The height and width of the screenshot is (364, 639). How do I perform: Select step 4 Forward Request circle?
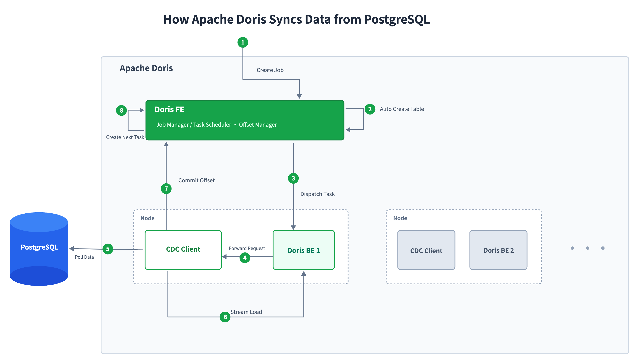coord(244,257)
